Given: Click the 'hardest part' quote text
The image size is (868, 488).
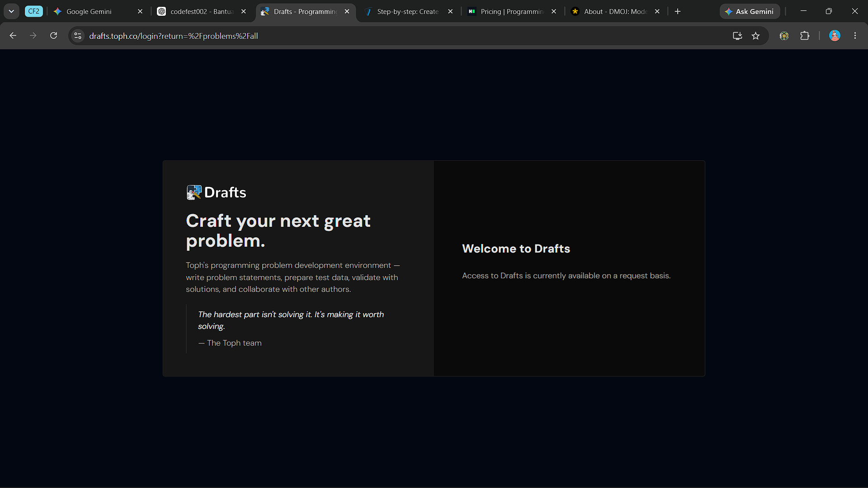Looking at the screenshot, I should click(x=291, y=320).
